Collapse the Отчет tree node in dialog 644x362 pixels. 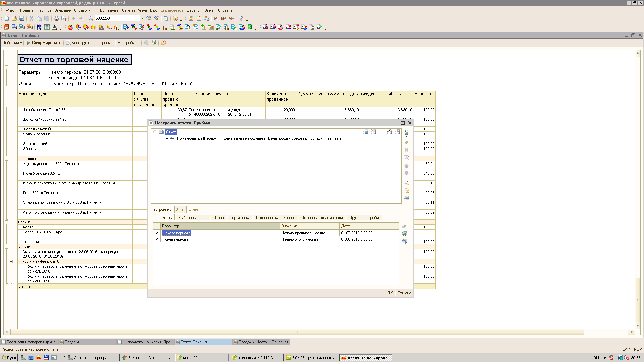155,132
